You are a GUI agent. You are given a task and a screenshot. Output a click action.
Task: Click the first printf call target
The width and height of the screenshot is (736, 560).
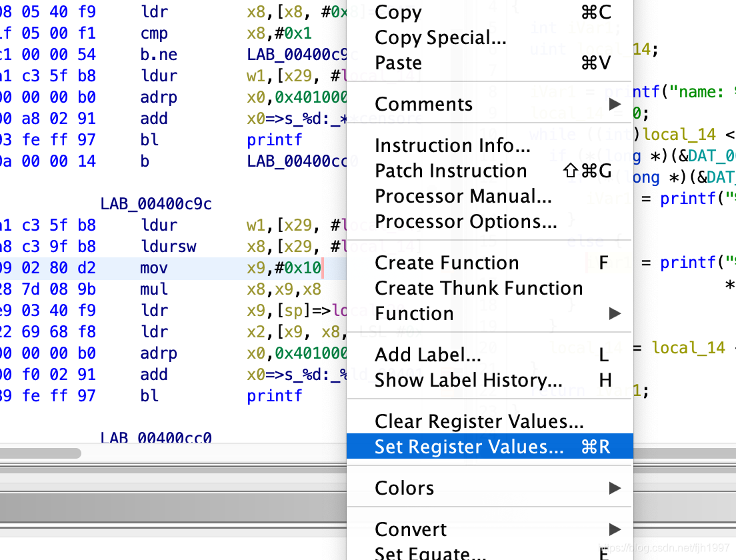[x=275, y=140]
